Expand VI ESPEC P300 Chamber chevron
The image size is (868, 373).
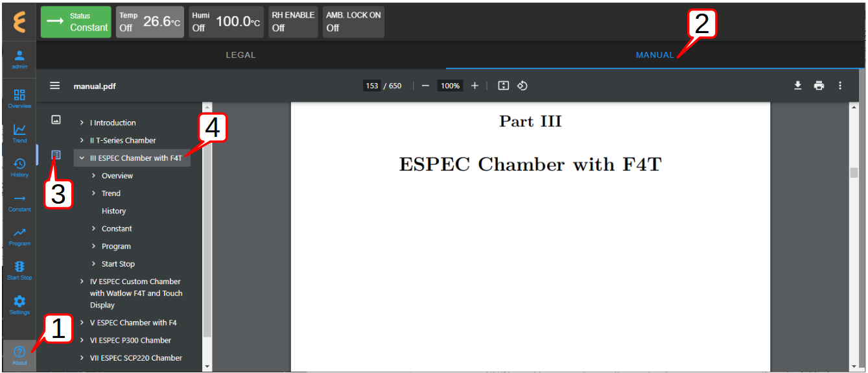[x=82, y=340]
